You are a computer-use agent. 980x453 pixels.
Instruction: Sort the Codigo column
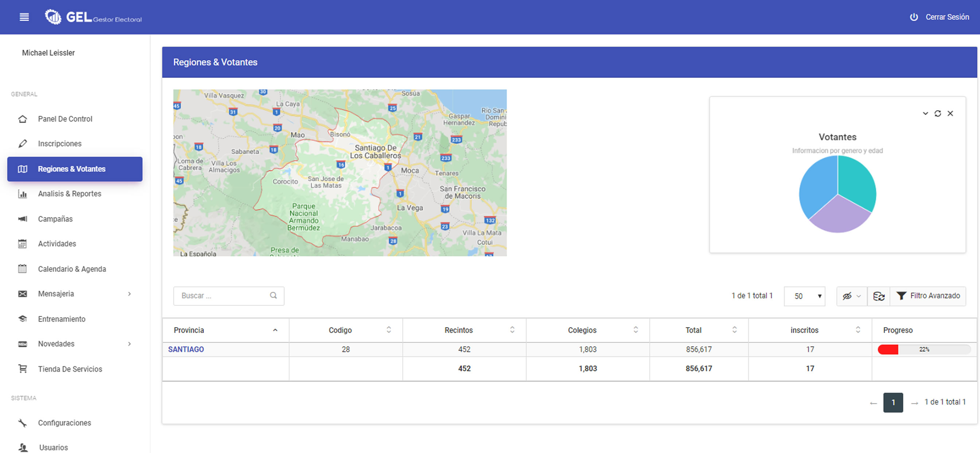click(388, 330)
